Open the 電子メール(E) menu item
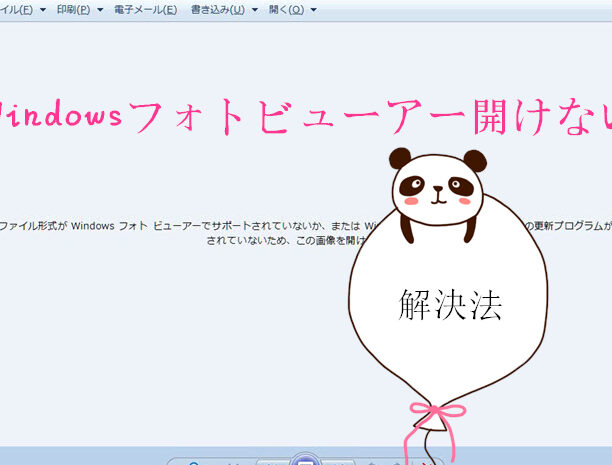The width and height of the screenshot is (612, 465). [x=145, y=9]
